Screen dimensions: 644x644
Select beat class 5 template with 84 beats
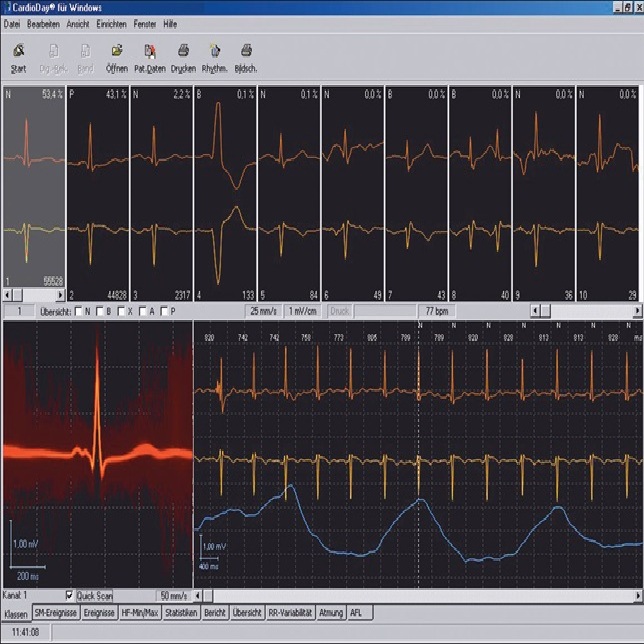[x=289, y=193]
